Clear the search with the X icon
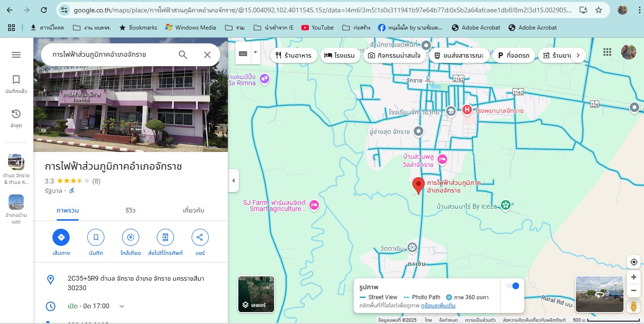The image size is (644, 324). tap(207, 55)
